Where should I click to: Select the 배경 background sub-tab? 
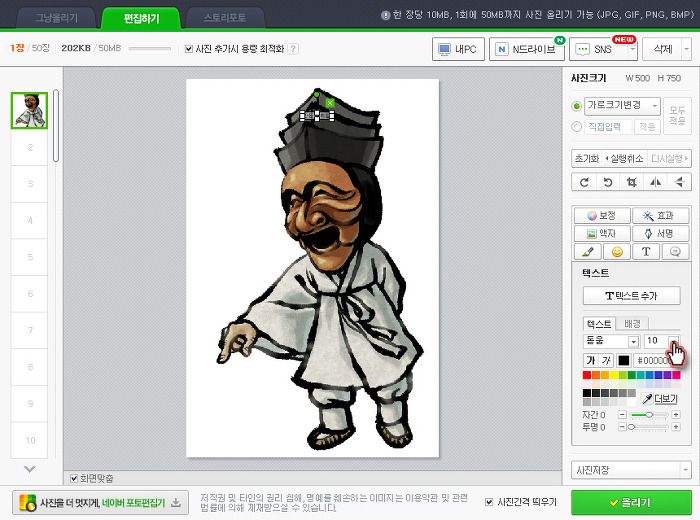tap(632, 324)
